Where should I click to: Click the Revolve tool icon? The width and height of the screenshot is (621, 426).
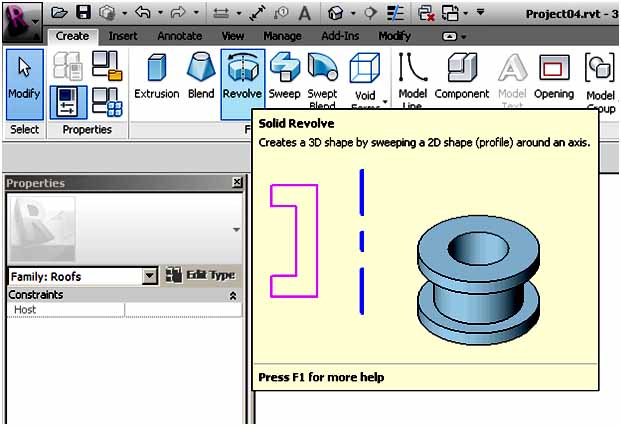coord(241,75)
